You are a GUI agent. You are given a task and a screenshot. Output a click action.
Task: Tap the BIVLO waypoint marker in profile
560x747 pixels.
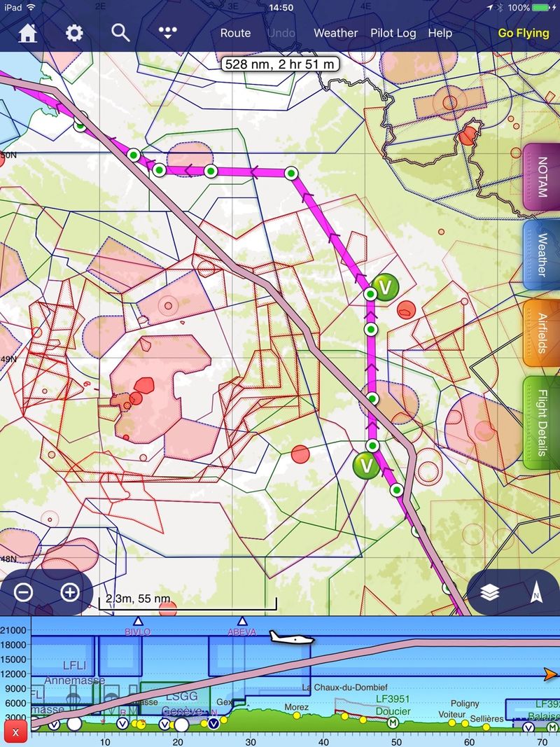click(x=138, y=622)
